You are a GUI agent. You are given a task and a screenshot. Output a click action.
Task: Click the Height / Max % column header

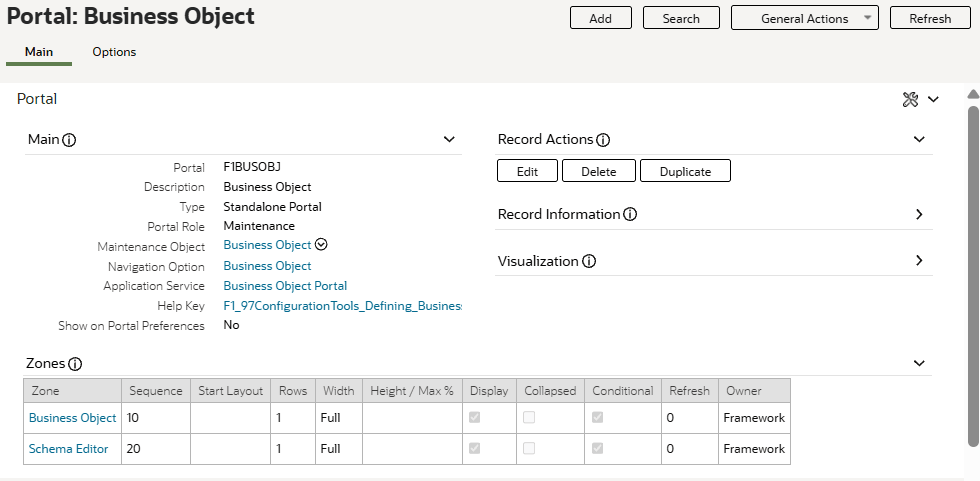point(412,391)
